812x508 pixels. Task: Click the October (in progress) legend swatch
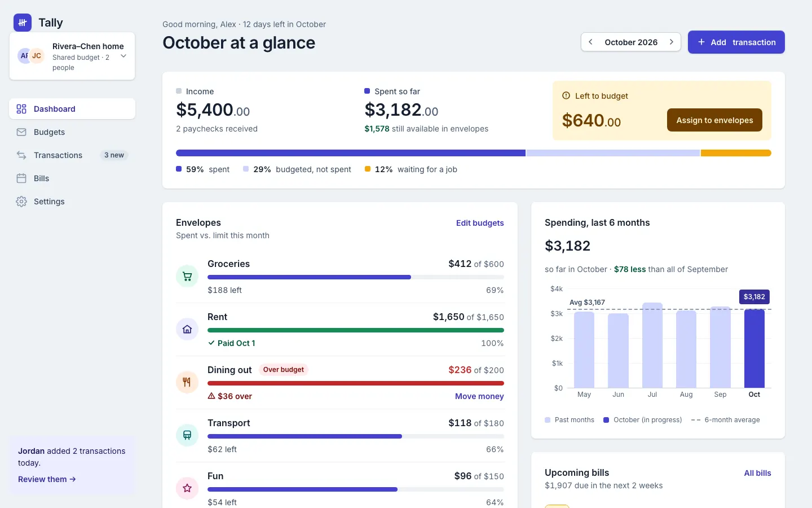pos(606,420)
